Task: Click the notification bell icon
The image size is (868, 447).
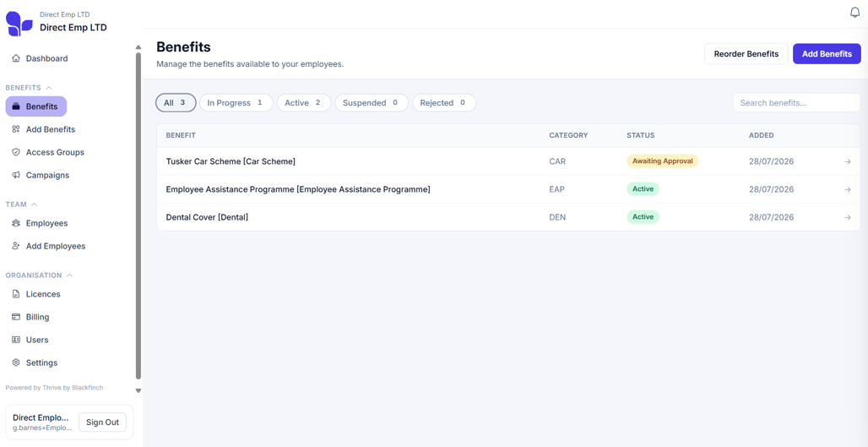Action: (854, 13)
